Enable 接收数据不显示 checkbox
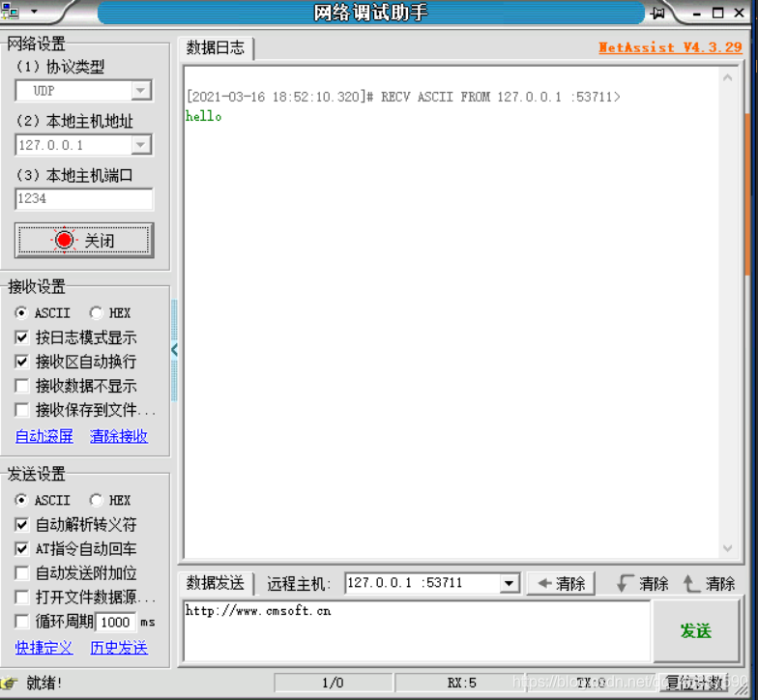The height and width of the screenshot is (700, 758). (21, 386)
